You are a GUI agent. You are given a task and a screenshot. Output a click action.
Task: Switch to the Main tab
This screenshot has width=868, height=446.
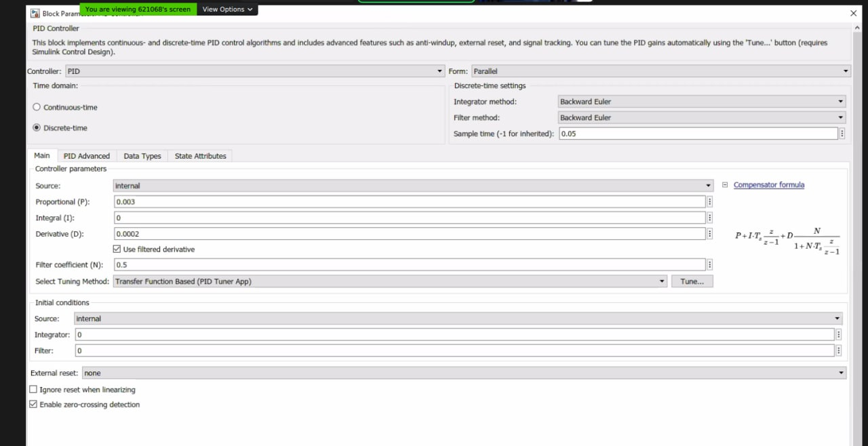click(x=42, y=155)
